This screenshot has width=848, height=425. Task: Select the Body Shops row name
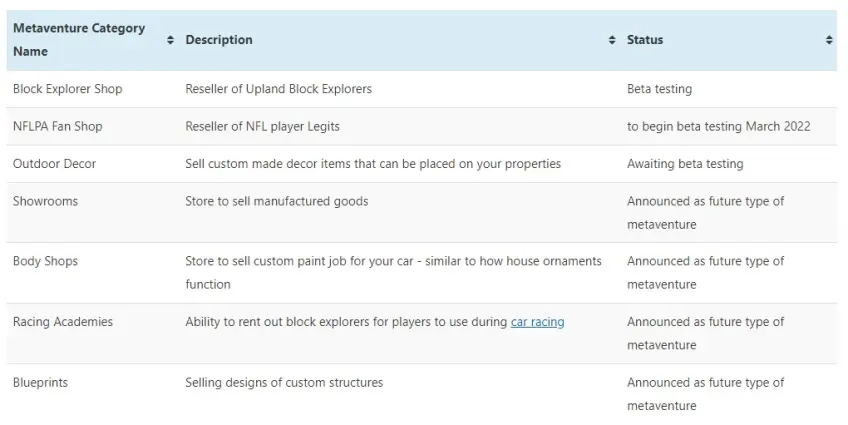coord(45,261)
